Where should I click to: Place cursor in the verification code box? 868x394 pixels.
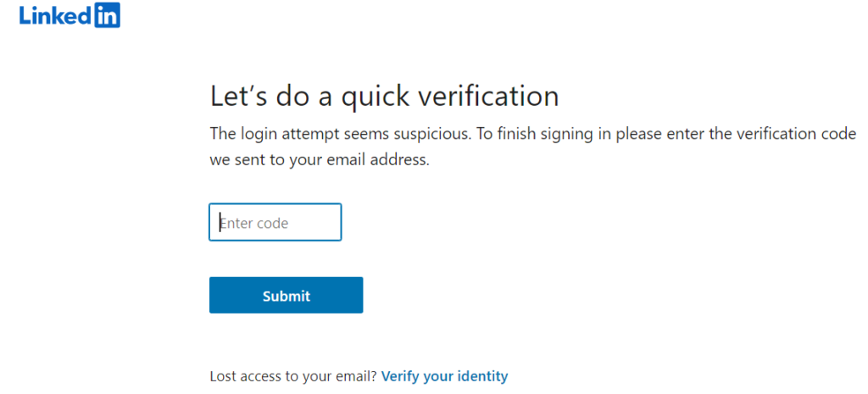pos(275,223)
